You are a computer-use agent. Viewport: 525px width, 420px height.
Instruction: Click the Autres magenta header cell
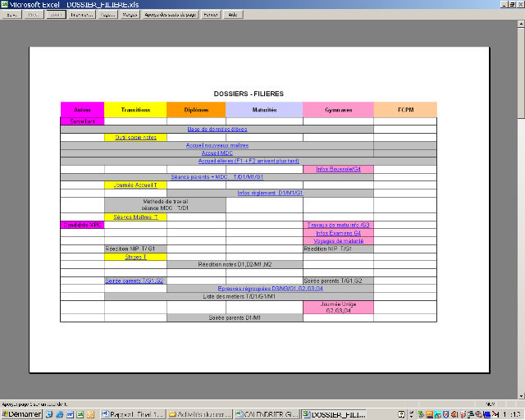pos(82,110)
